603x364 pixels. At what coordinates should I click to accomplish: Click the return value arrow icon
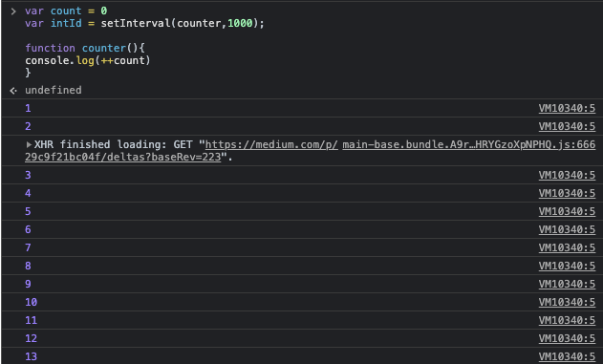(13, 91)
